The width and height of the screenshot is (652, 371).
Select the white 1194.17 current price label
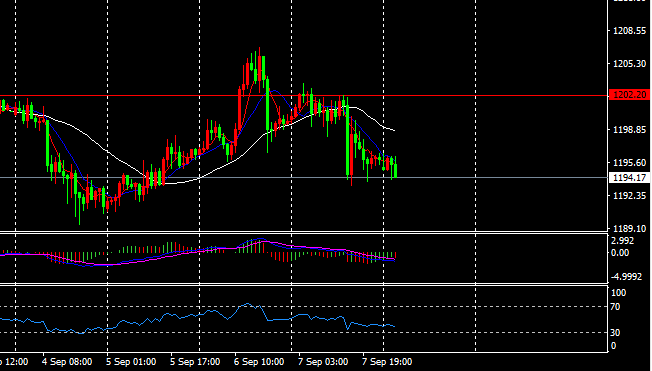(x=630, y=178)
